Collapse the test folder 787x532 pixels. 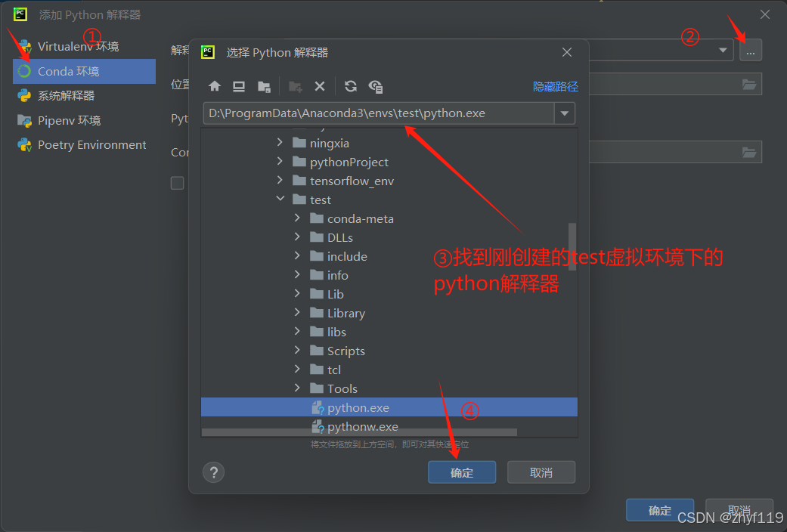[280, 199]
